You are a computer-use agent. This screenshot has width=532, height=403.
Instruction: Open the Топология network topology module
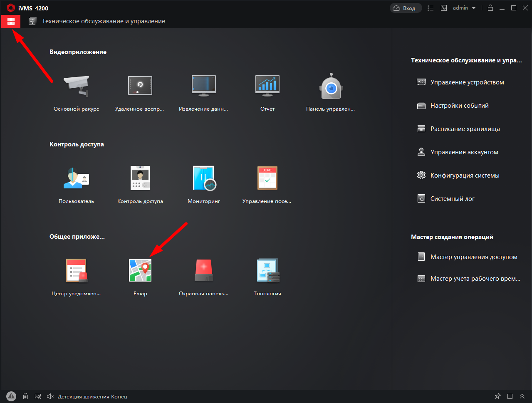[x=267, y=270]
